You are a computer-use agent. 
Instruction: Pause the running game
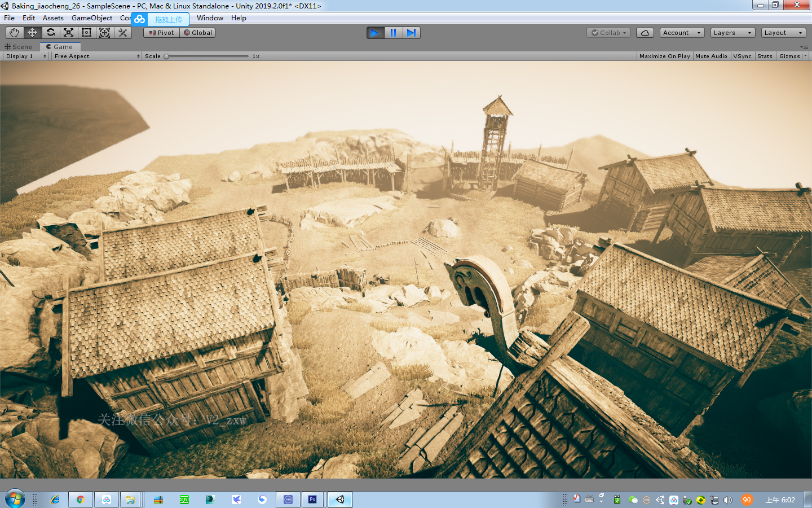393,33
